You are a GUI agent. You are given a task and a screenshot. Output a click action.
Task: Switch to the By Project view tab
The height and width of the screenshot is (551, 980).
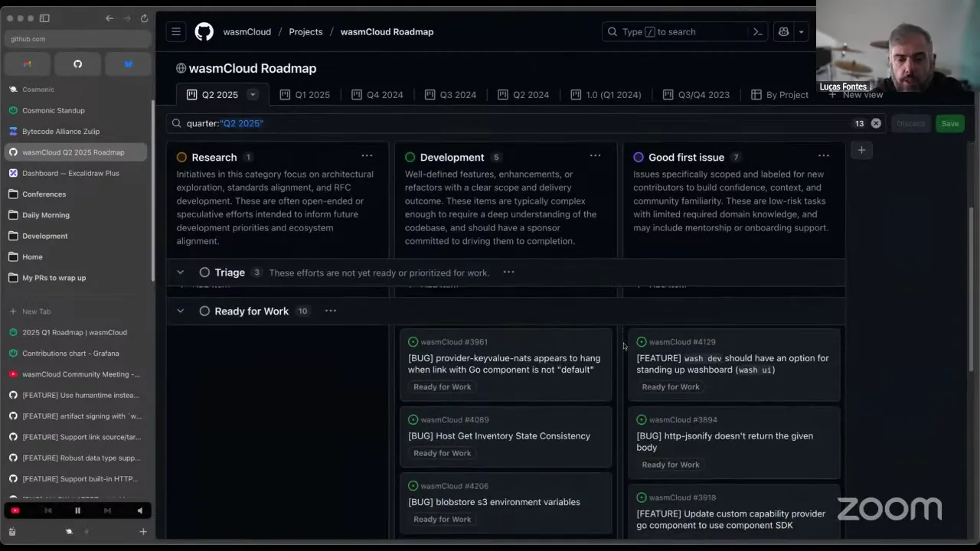click(x=779, y=95)
